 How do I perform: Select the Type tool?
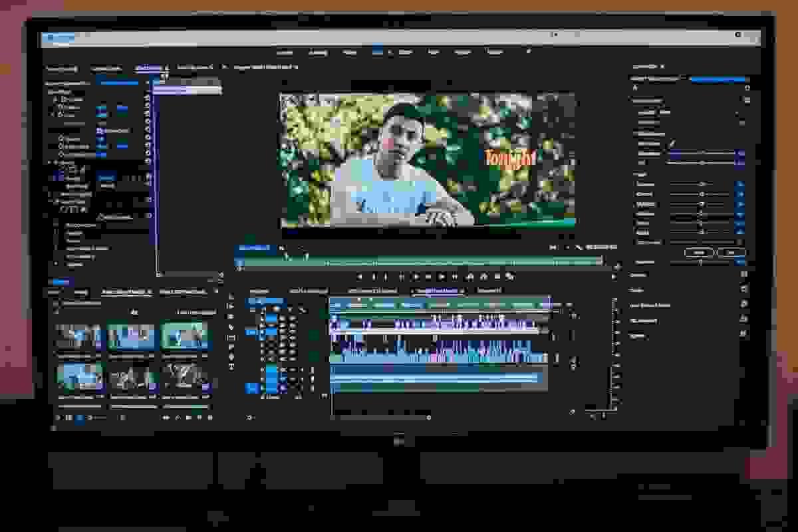[x=231, y=366]
